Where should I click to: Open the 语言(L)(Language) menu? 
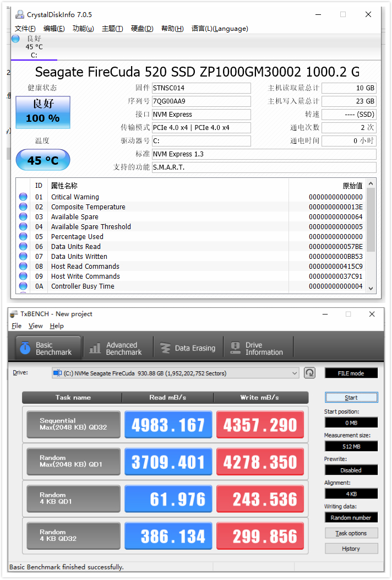pyautogui.click(x=220, y=29)
